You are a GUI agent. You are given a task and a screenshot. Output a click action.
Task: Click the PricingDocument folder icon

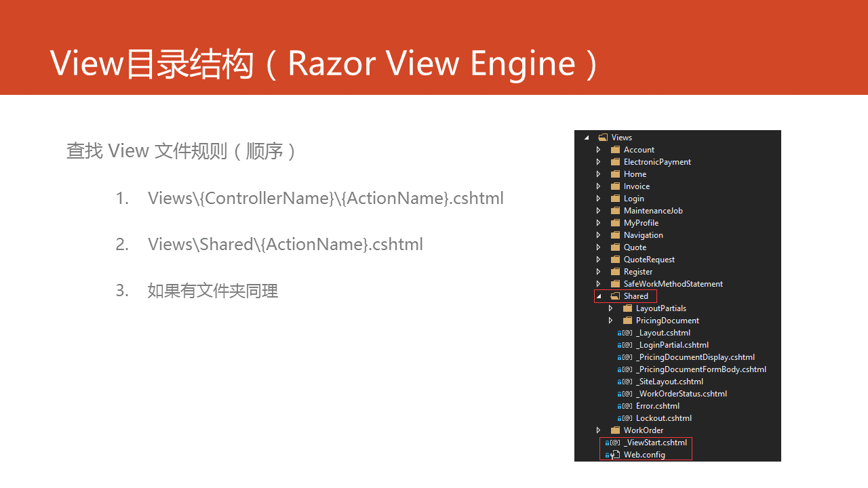[x=627, y=321]
